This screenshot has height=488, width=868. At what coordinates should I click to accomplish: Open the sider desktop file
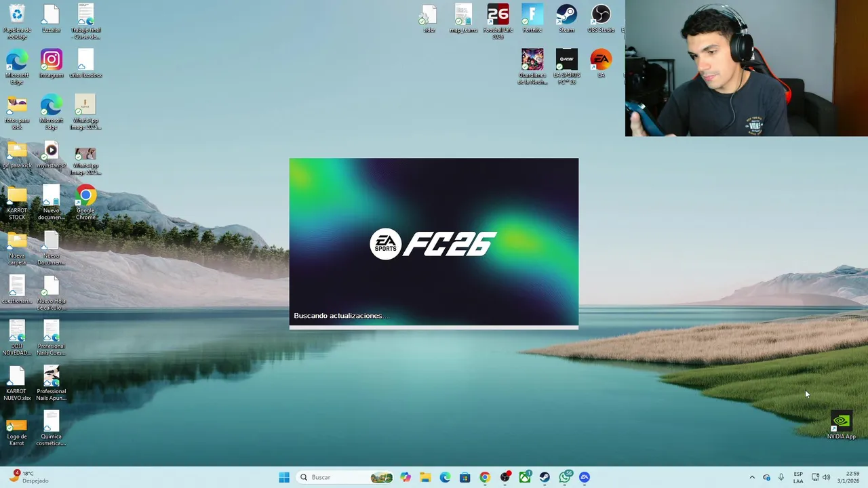point(429,18)
